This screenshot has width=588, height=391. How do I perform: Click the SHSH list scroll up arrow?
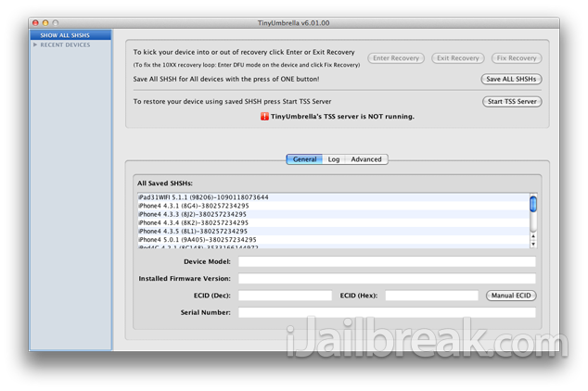click(533, 236)
